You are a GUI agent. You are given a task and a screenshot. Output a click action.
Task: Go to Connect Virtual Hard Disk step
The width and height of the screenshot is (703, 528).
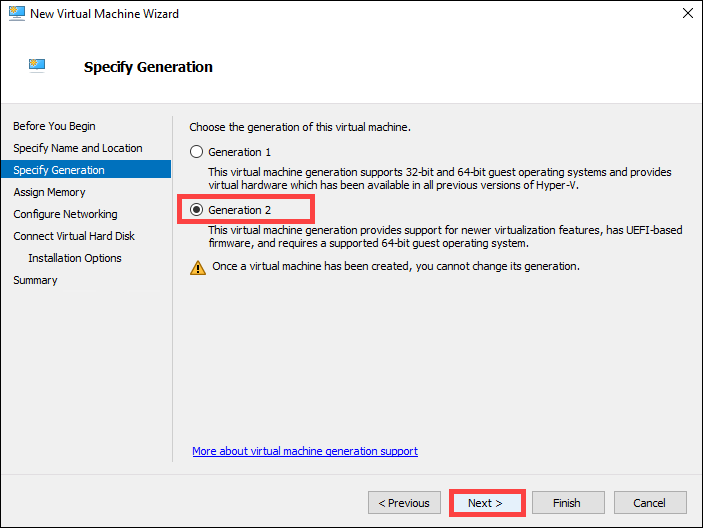tap(74, 236)
